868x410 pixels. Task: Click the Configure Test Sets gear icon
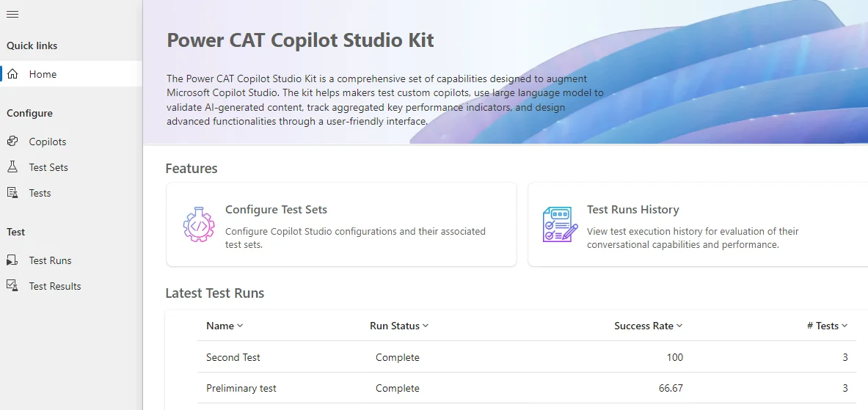(x=199, y=224)
